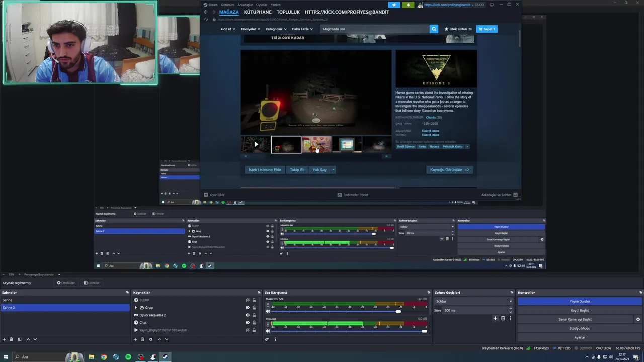Image resolution: width=644 pixels, height=362 pixels.
Task: Switch to the TOPLULUK tab
Action: (288, 12)
